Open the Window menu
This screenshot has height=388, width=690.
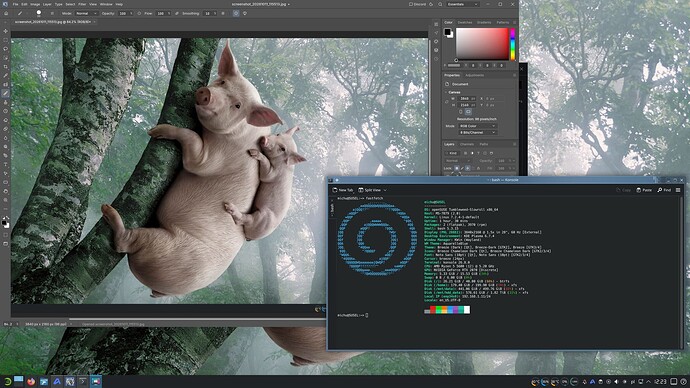click(106, 4)
